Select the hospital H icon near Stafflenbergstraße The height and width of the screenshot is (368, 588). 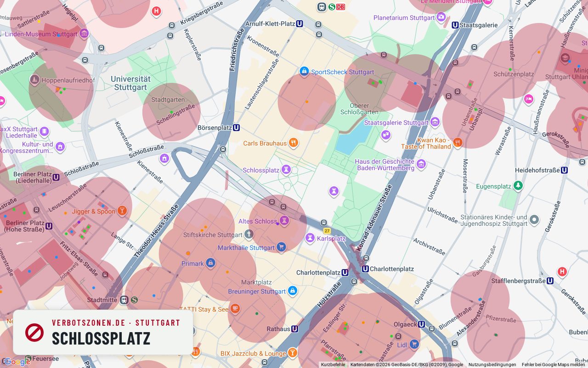coord(562,271)
